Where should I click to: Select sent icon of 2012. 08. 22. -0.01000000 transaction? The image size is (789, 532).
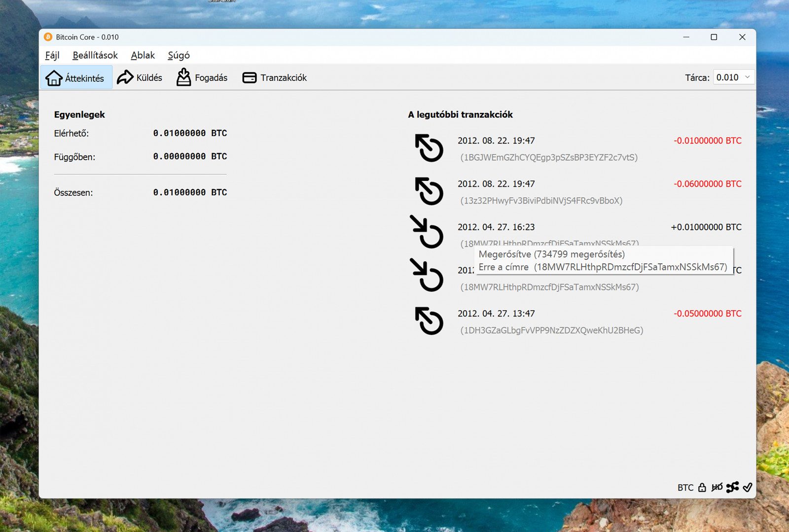coord(429,148)
